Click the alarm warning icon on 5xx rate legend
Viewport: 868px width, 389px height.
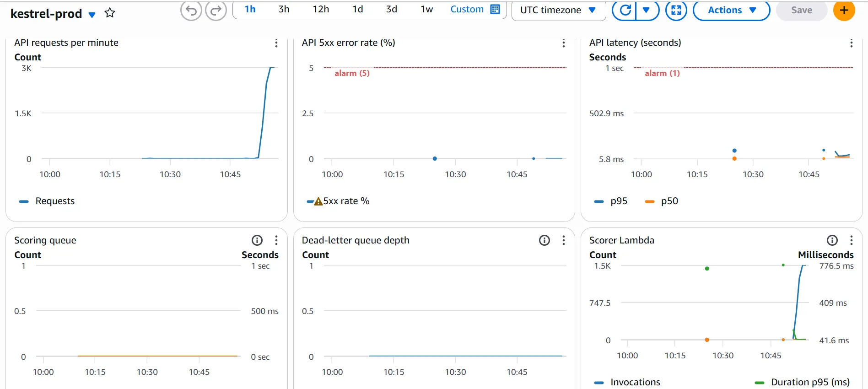coord(318,201)
